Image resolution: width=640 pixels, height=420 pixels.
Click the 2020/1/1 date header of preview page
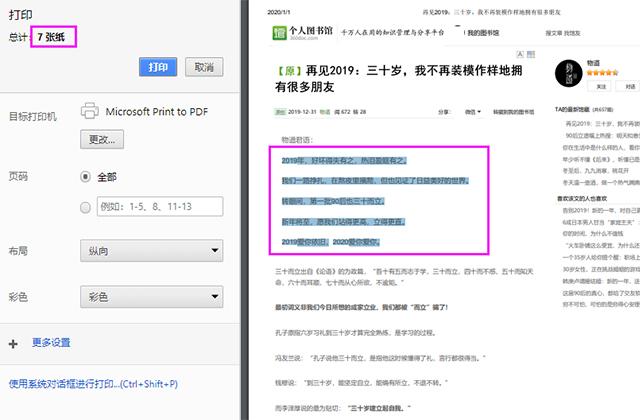tap(279, 12)
